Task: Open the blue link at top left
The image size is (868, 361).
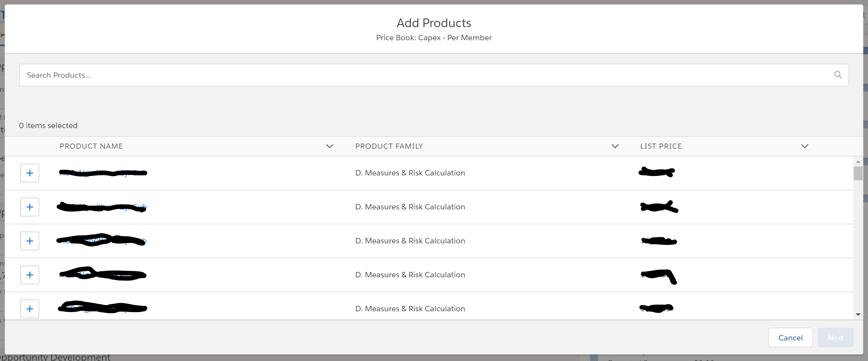Action: click(x=3, y=15)
